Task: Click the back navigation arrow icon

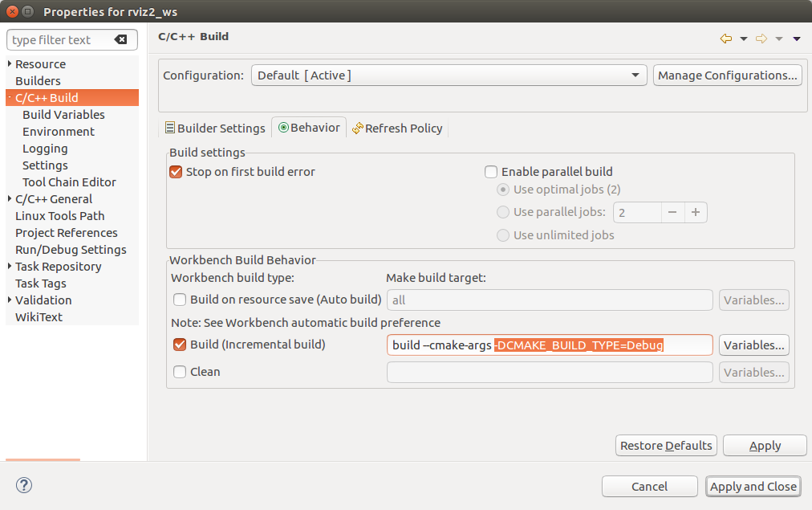Action: (x=726, y=39)
